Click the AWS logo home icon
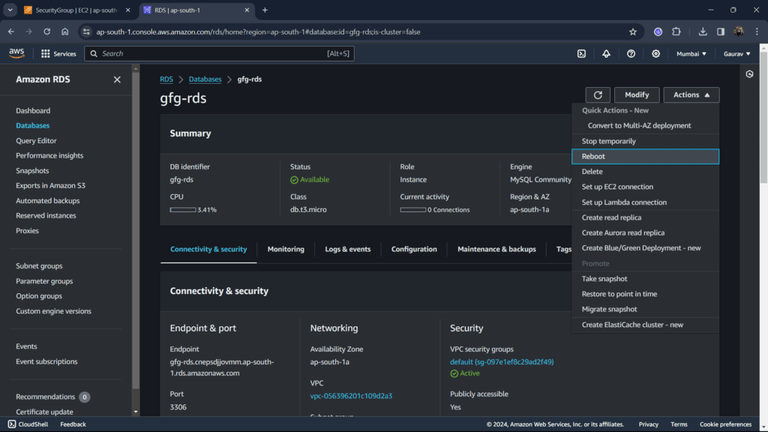This screenshot has height=432, width=768. point(17,53)
